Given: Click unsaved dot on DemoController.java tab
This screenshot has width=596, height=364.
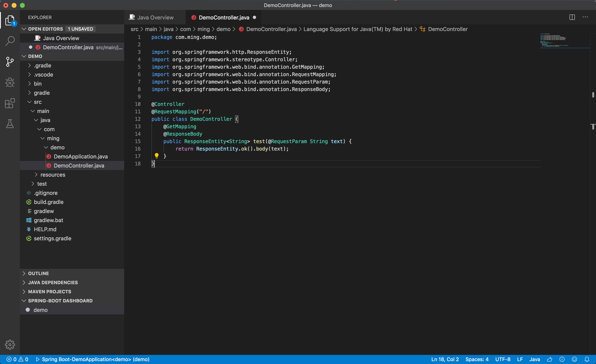Looking at the screenshot, I should 255,17.
